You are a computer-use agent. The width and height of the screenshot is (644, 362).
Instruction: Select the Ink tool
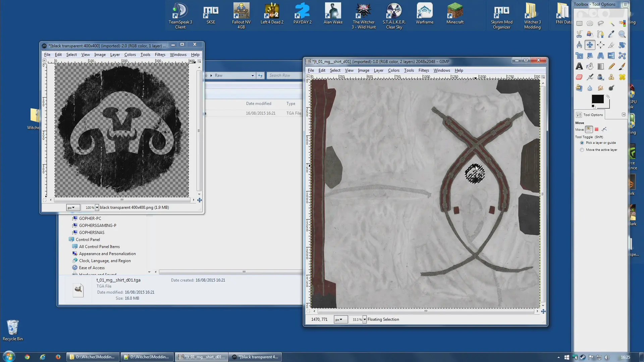click(x=601, y=77)
